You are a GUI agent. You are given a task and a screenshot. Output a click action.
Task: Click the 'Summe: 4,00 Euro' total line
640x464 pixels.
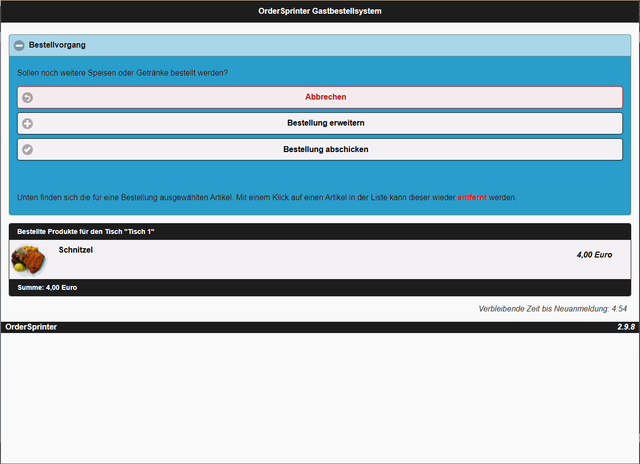(48, 287)
